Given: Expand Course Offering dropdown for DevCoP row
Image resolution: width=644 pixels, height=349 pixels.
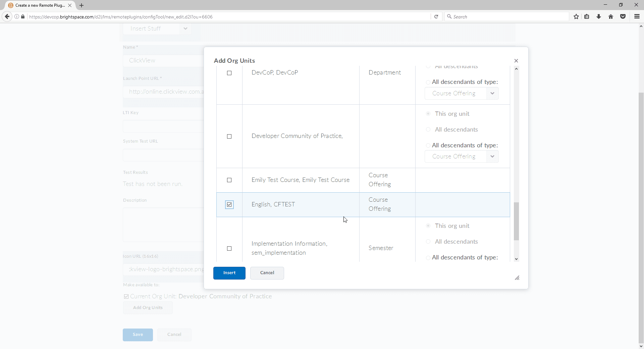Looking at the screenshot, I should [x=462, y=93].
